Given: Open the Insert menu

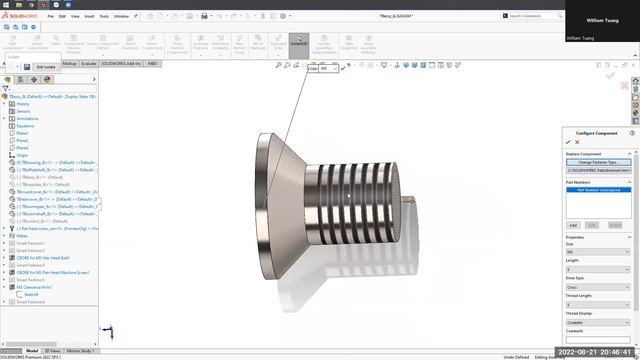Looking at the screenshot, I should tap(89, 16).
